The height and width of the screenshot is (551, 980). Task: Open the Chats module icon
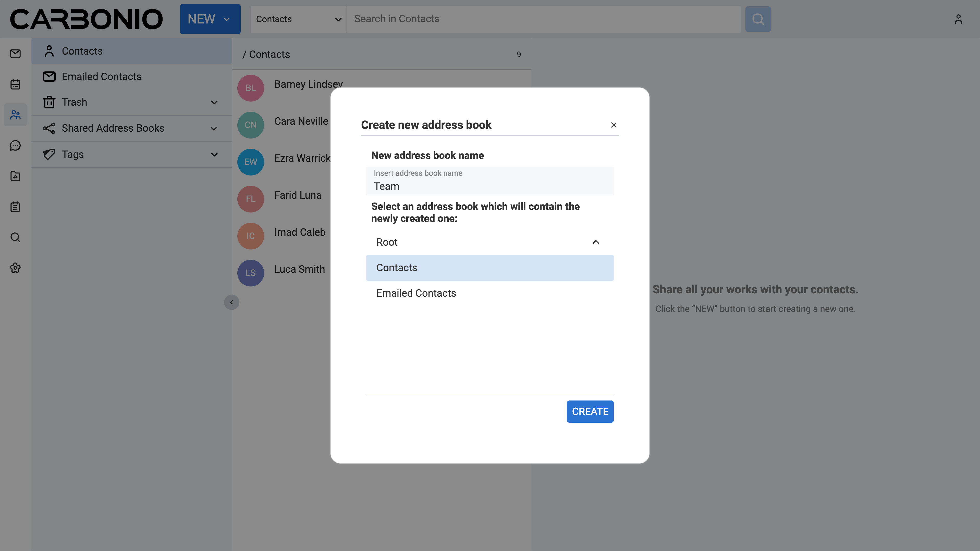[15, 145]
